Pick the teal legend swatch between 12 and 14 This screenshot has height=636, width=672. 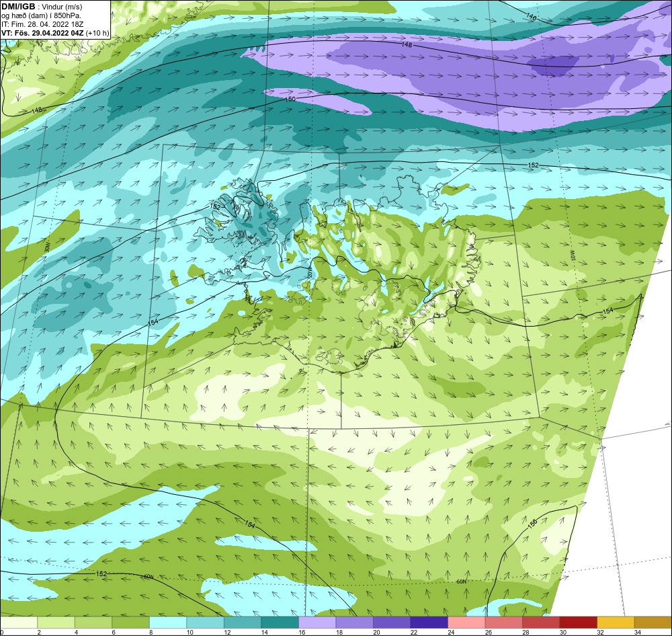tap(243, 623)
